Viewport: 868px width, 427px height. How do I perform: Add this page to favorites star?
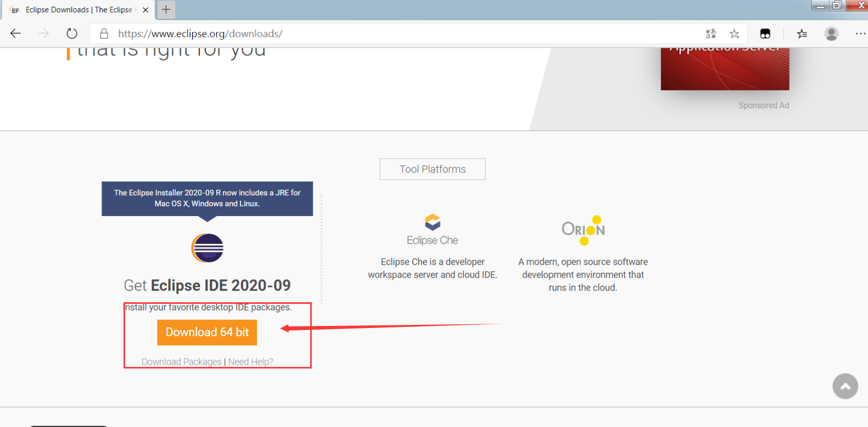(x=735, y=34)
